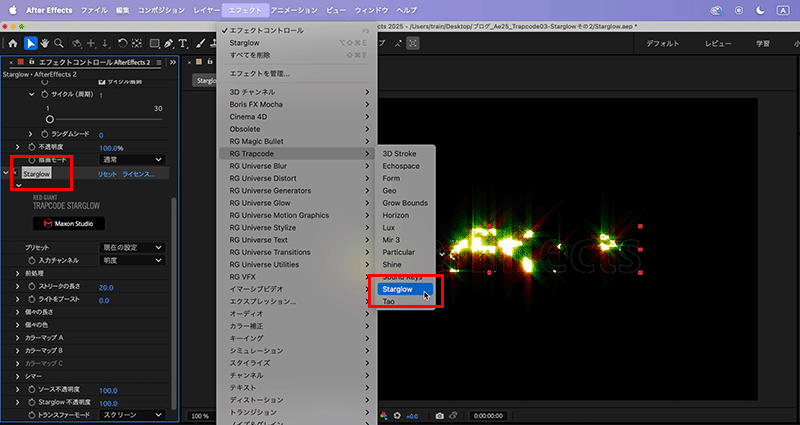Toggle macOS Focus moon icon
This screenshot has width=800, height=425.
click(x=760, y=10)
